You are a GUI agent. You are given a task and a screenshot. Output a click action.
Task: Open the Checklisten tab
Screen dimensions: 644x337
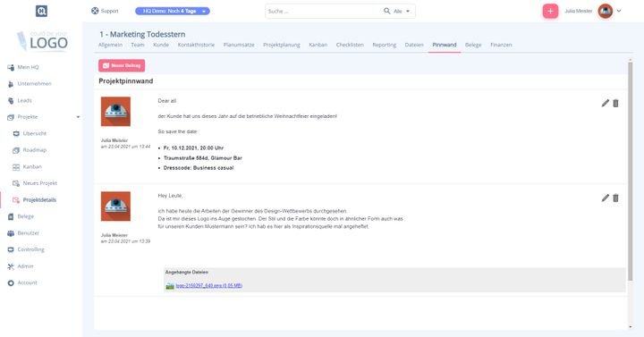pos(350,45)
